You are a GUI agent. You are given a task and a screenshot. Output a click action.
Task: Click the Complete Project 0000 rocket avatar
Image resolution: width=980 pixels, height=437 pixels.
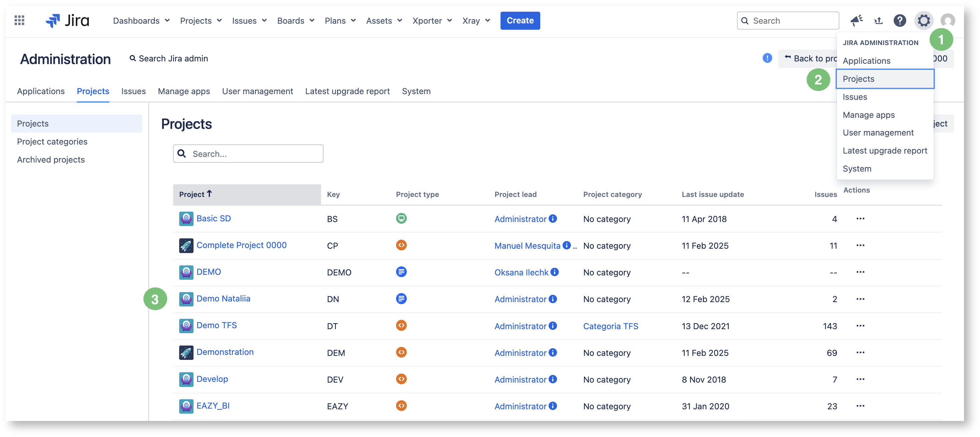pos(186,245)
